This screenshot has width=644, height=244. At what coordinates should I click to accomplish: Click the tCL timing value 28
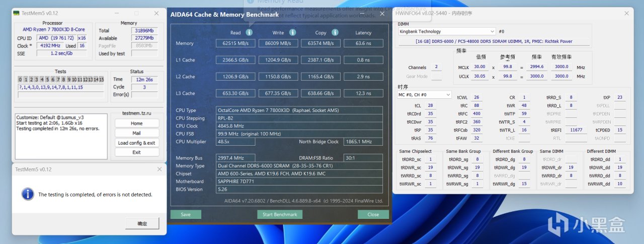coord(430,106)
